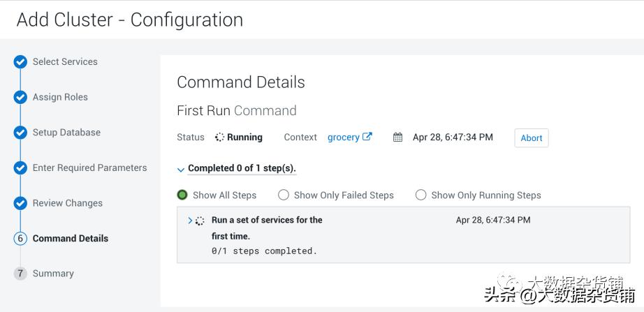Click the step 6 circle icon
Viewport: 644px width, 312px height.
20,239
